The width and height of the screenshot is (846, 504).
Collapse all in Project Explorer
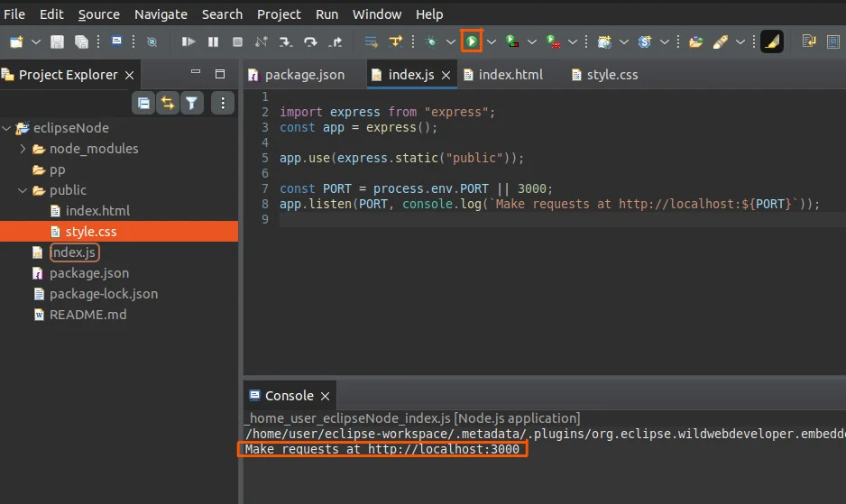tap(143, 104)
